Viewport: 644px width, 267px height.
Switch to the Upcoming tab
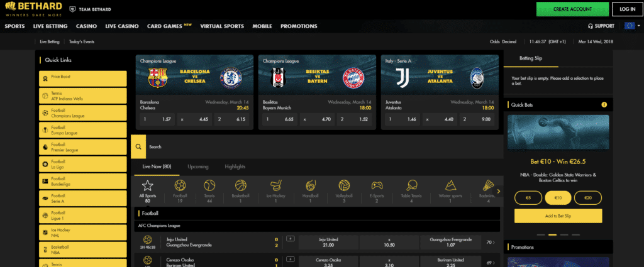pyautogui.click(x=198, y=166)
